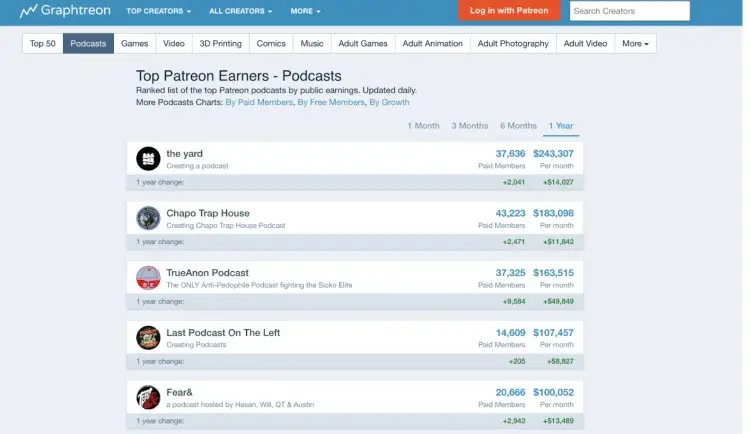Expand the Top Creators dropdown menu
Screen dimensions: 750x434
point(159,11)
